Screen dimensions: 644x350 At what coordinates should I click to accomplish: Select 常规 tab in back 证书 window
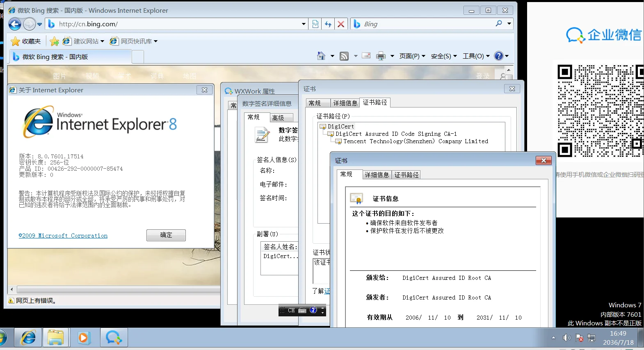pyautogui.click(x=318, y=103)
